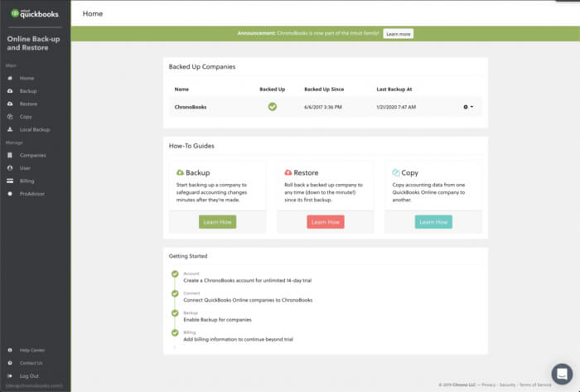The image size is (580, 392).
Task: Open User under Manage
Action: coord(25,168)
